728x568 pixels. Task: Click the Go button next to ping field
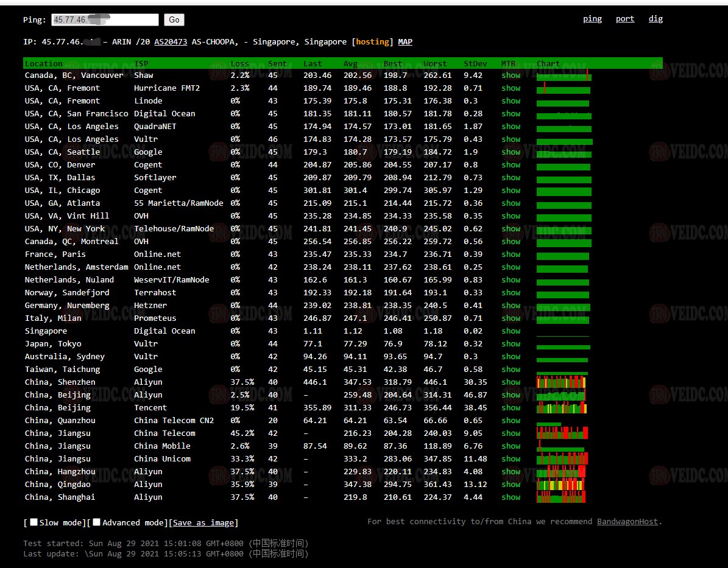click(x=174, y=20)
